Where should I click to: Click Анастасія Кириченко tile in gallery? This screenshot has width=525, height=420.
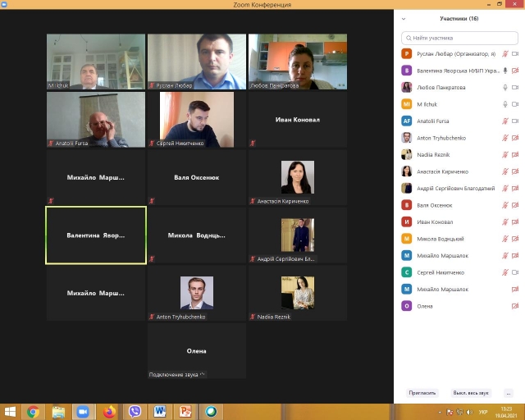(298, 177)
